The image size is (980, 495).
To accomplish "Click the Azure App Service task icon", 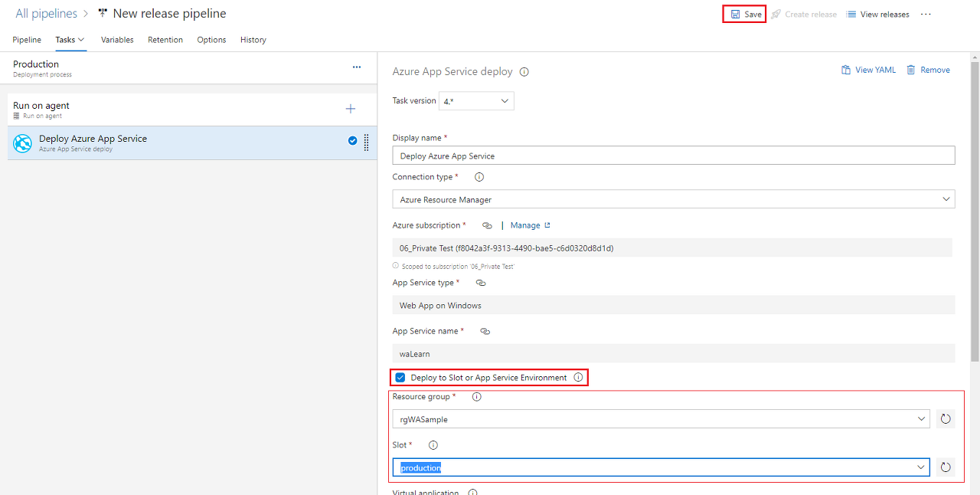I will point(23,143).
